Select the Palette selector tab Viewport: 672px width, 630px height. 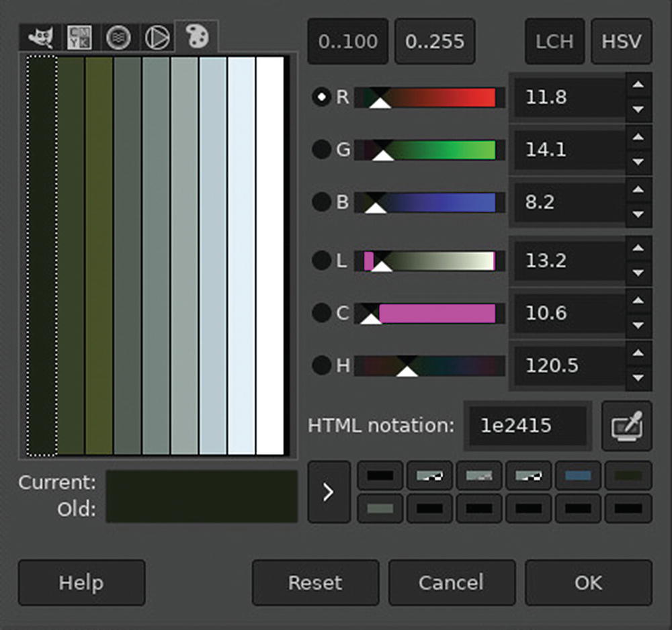[x=196, y=37]
